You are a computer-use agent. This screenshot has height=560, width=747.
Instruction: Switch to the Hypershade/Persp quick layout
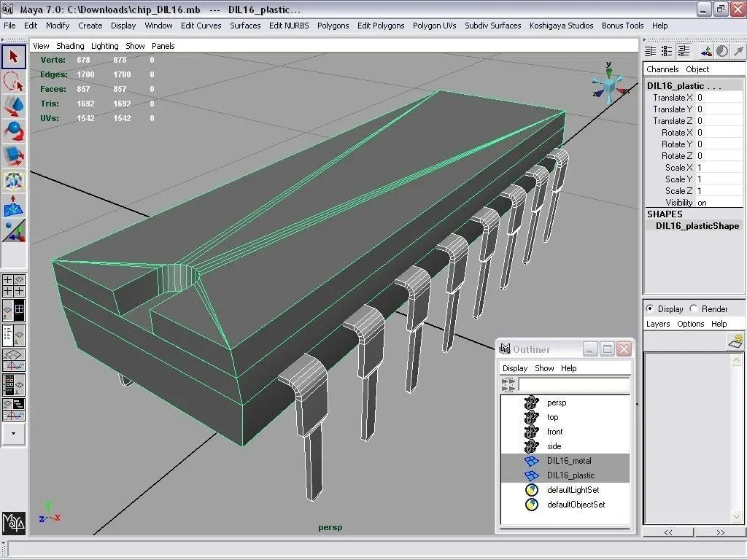pos(13,385)
